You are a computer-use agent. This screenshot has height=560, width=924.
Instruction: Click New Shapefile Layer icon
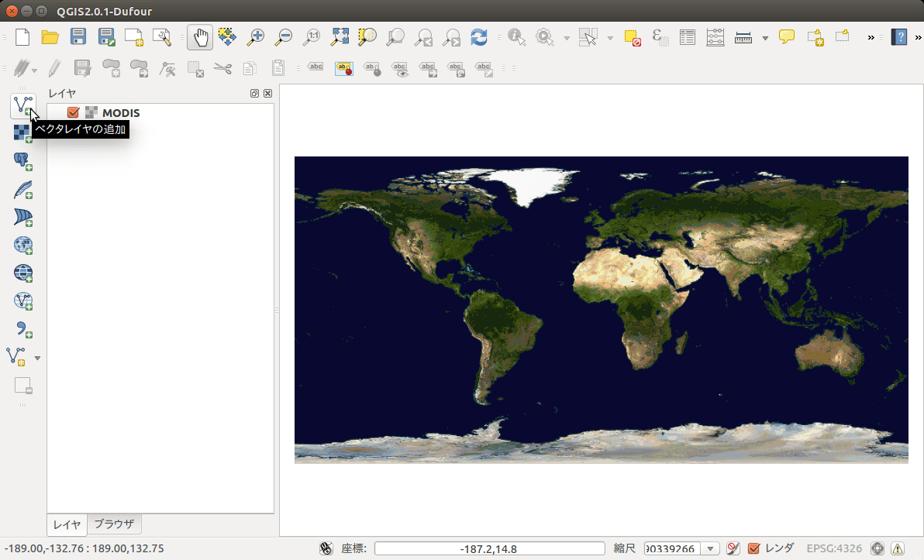[x=16, y=357]
